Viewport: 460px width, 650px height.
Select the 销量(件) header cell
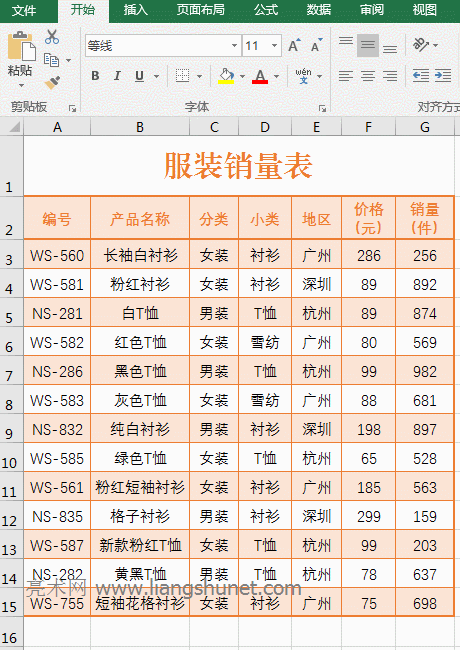(x=425, y=218)
